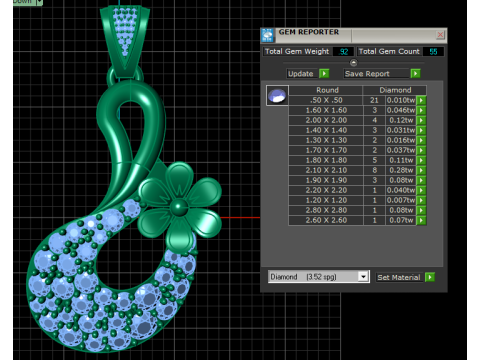This screenshot has height=360, width=480.
Task: Select the 1.20 X 1.20 size cell
Action: pyautogui.click(x=326, y=200)
